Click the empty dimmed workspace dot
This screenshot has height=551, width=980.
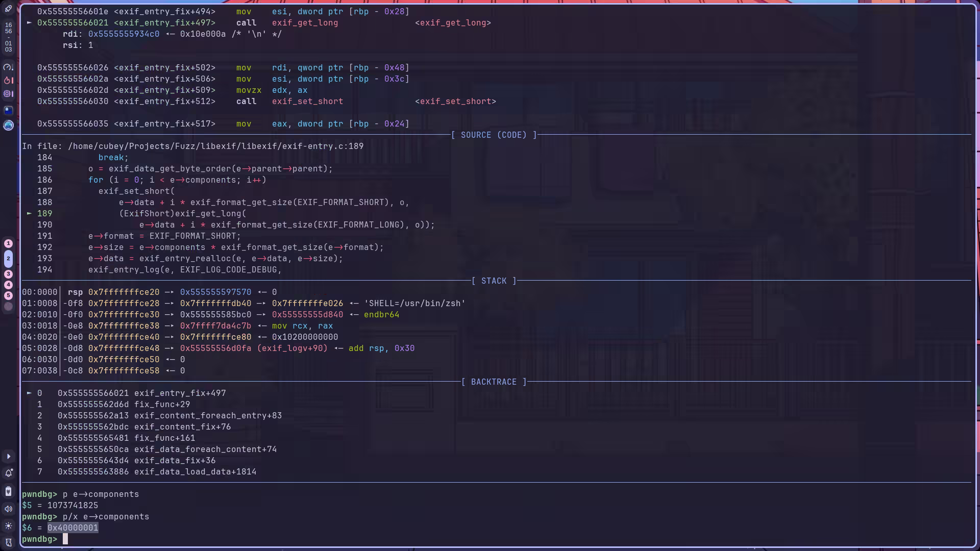[8, 307]
